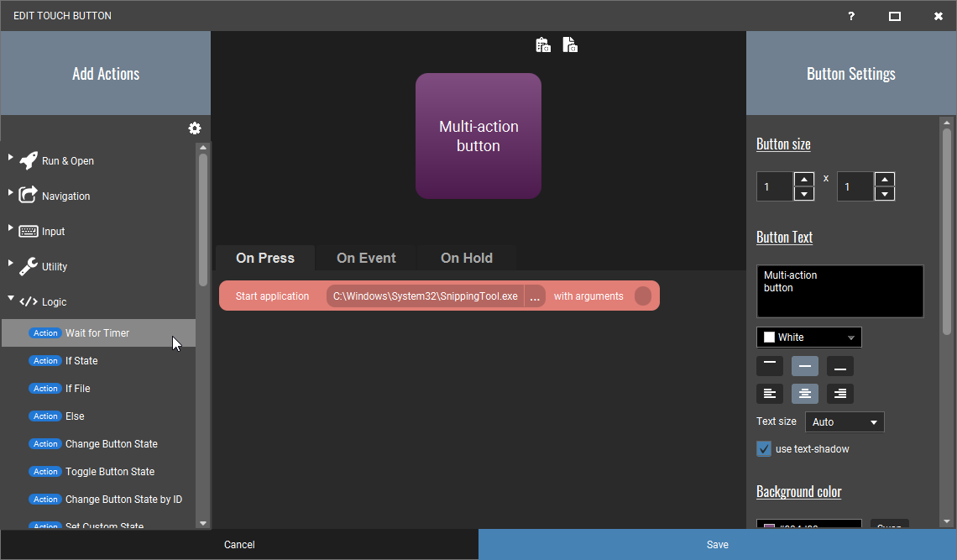The width and height of the screenshot is (957, 560).
Task: Toggle the use text-shadow checkbox
Action: pyautogui.click(x=764, y=449)
